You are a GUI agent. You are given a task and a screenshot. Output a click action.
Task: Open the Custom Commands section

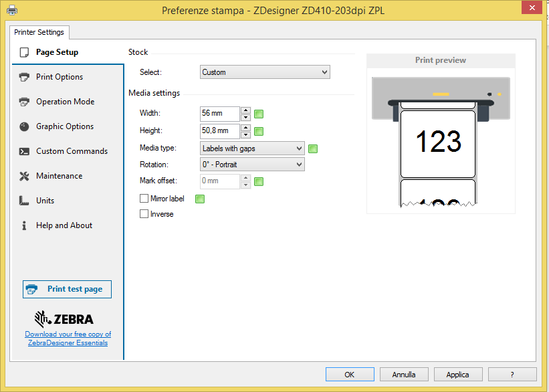click(68, 151)
